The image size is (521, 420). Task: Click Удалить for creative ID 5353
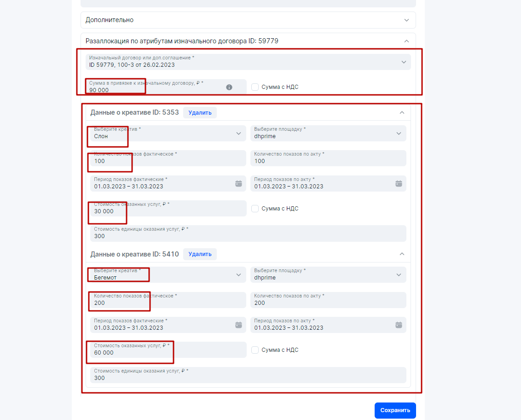click(200, 112)
